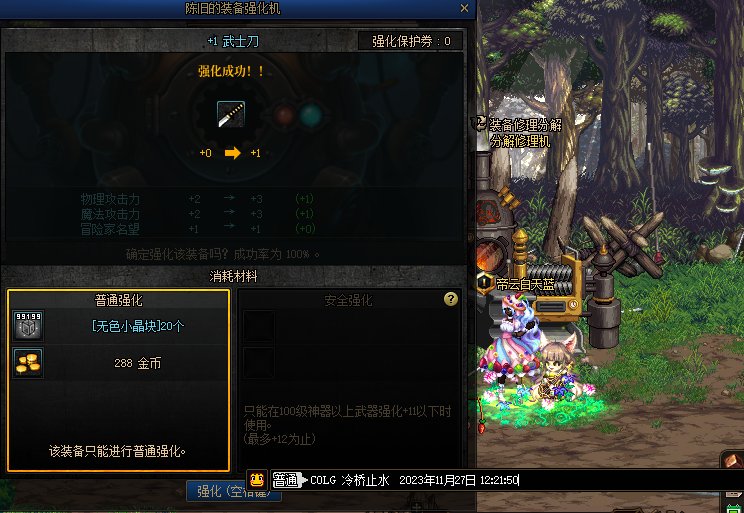Click the red orb indicator beside the katana
The image size is (744, 513).
(285, 115)
